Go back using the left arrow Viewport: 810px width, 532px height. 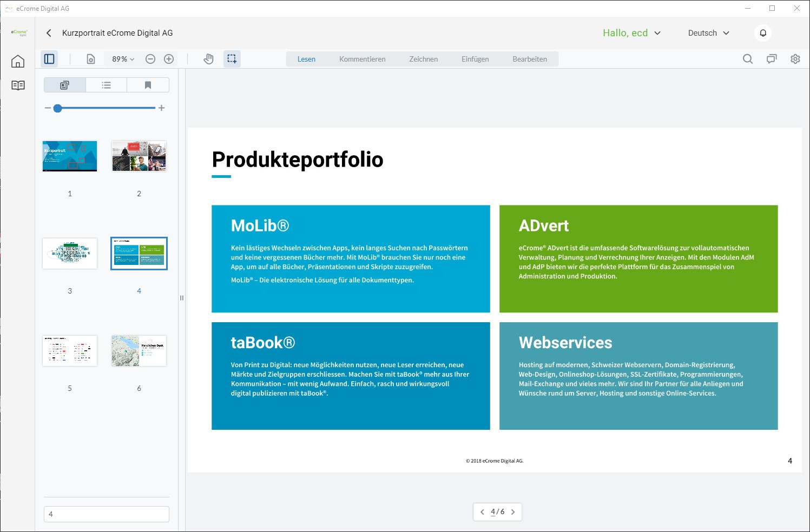pos(49,33)
